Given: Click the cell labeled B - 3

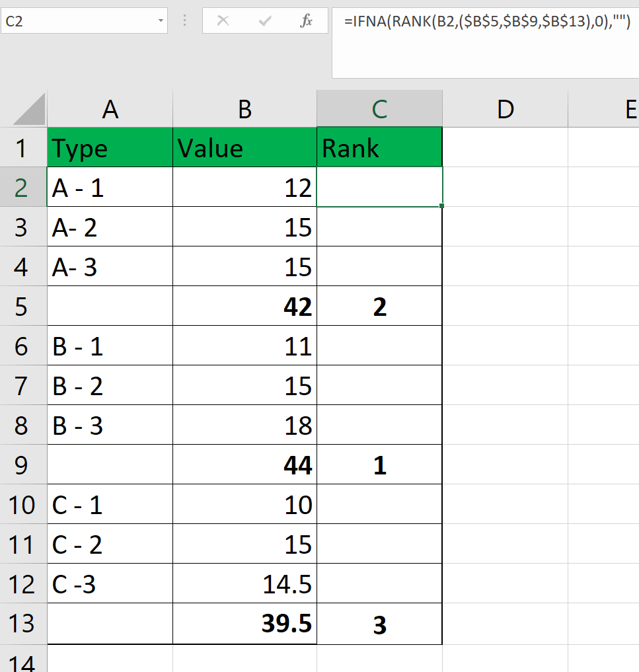Looking at the screenshot, I should pos(110,426).
